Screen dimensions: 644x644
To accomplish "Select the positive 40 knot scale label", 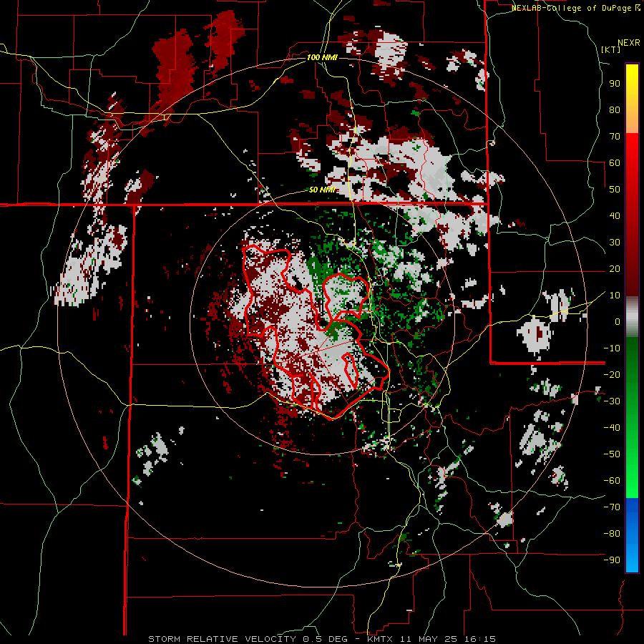I will [x=615, y=215].
